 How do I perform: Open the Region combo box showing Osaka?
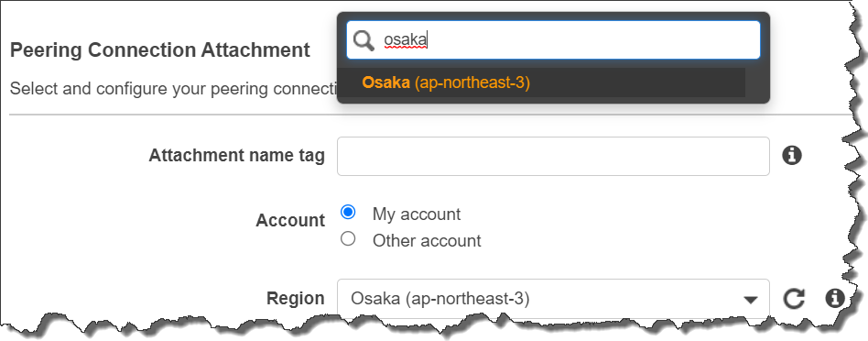pos(553,299)
